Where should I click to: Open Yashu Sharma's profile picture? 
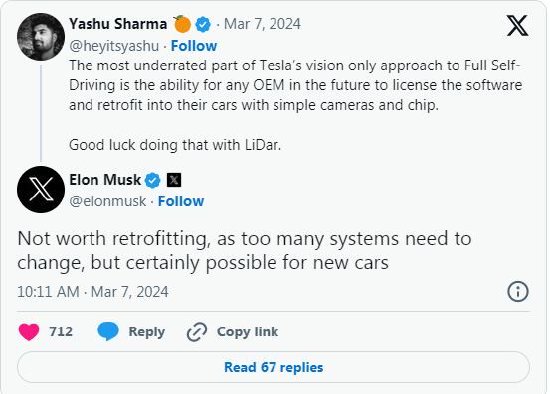41,37
